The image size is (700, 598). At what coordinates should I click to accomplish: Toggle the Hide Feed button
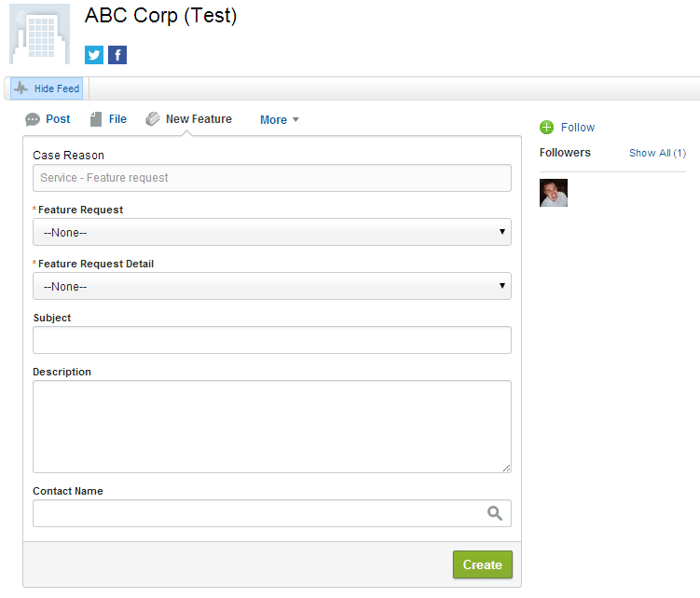pyautogui.click(x=48, y=88)
